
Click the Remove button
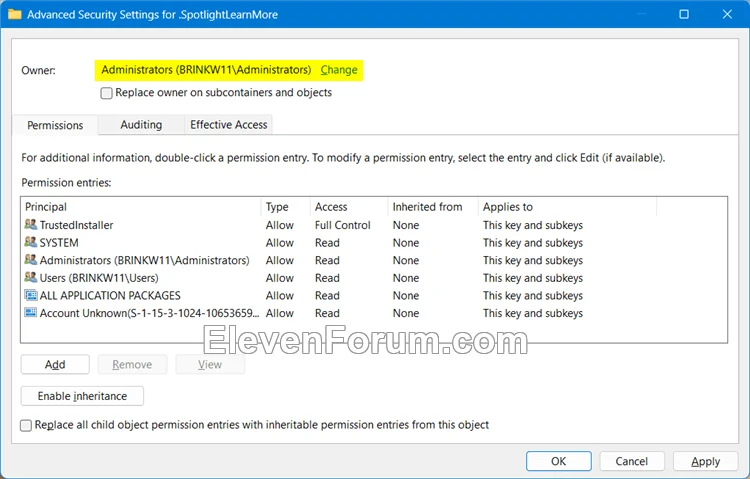[132, 365]
